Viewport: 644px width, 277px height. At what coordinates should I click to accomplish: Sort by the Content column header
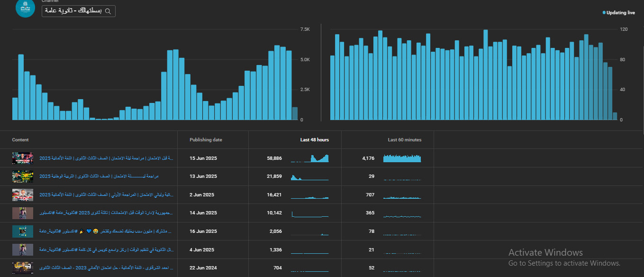pyautogui.click(x=20, y=140)
